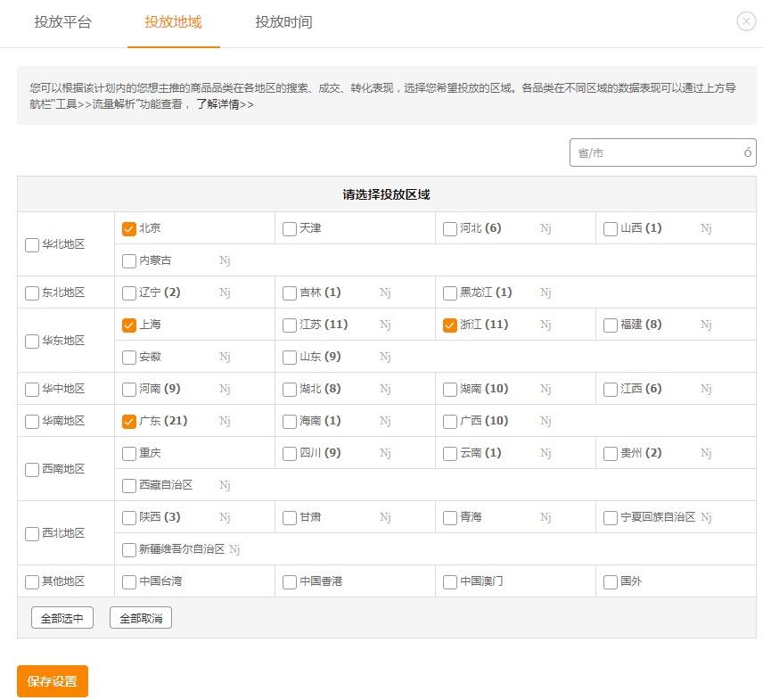This screenshot has width=763, height=700.
Task: Click the city-list icon next to 山东 (9)
Action: (384, 357)
